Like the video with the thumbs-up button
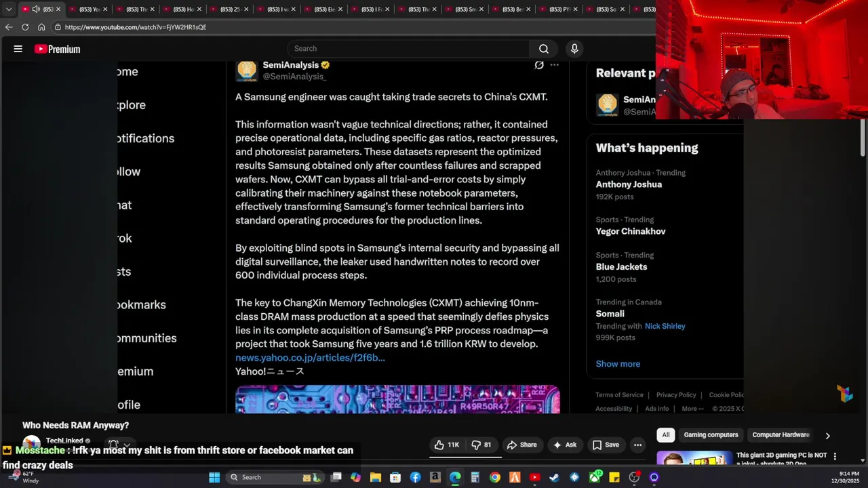Image resolution: width=868 pixels, height=488 pixels. click(x=447, y=445)
